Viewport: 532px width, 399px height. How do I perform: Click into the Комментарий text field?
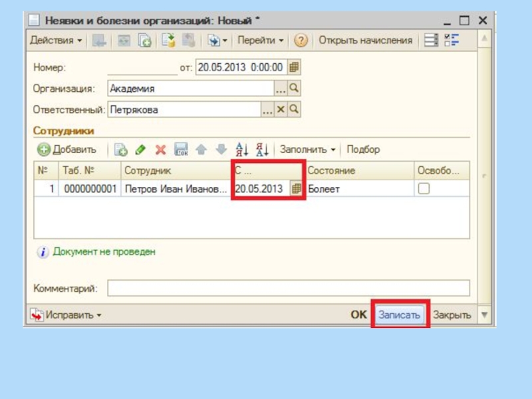288,289
